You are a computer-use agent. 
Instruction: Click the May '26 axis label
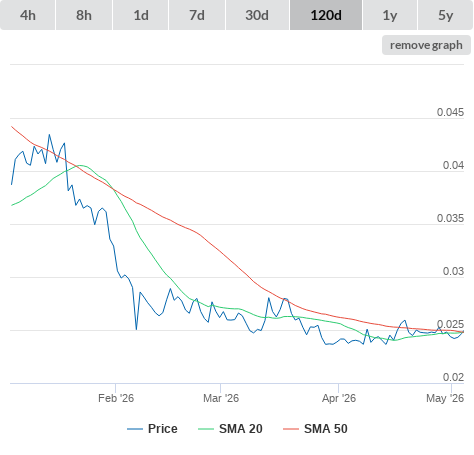(x=445, y=398)
